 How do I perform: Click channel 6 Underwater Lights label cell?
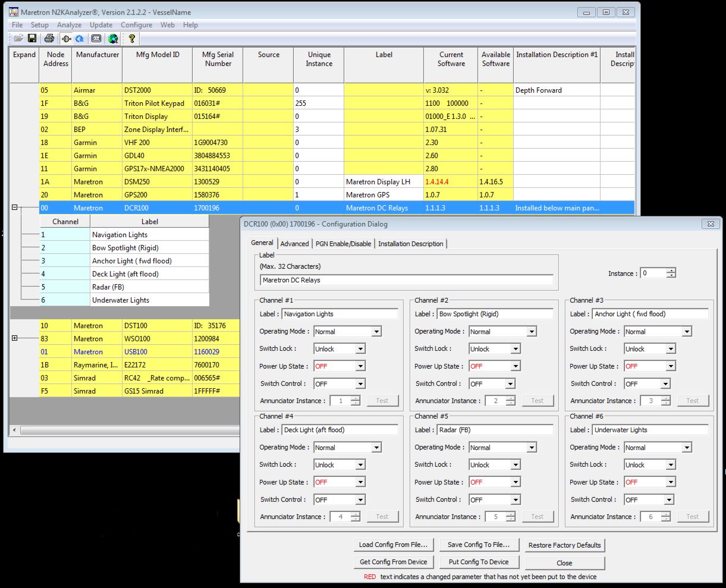[x=149, y=300]
